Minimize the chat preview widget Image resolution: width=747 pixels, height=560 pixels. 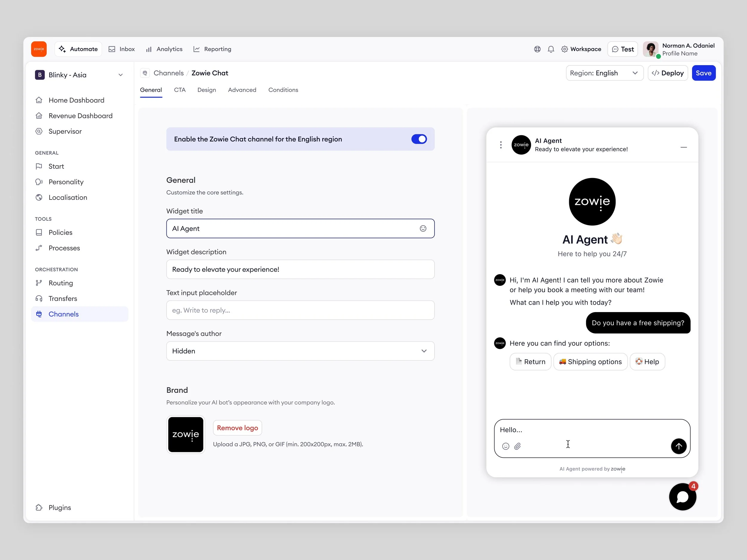pyautogui.click(x=684, y=147)
